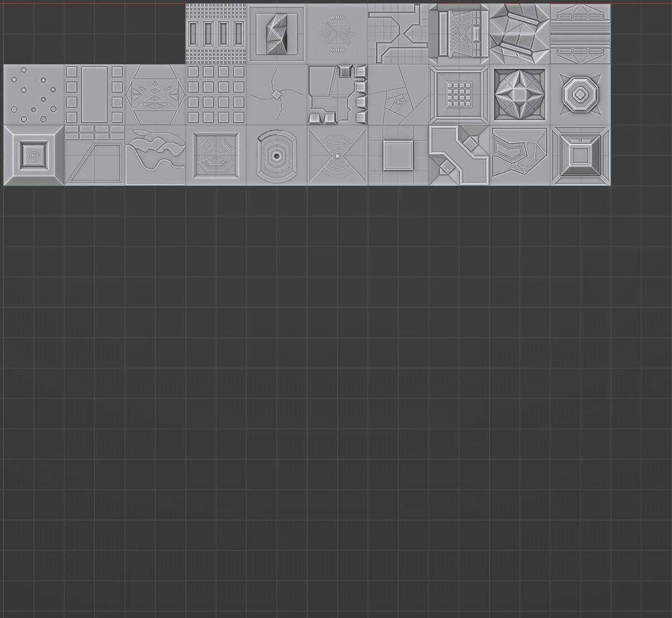Viewport: 672px width, 618px height.
Task: Open the crumpled polygon gem tile
Action: pyautogui.click(x=277, y=33)
